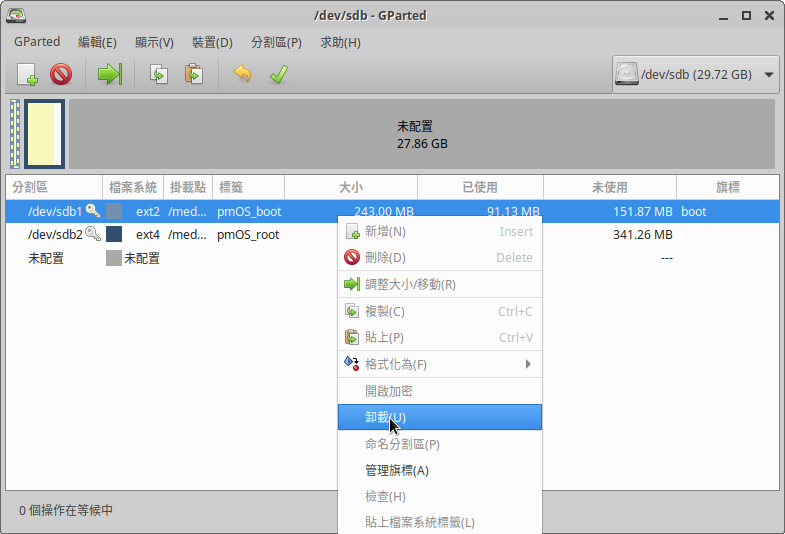This screenshot has height=534, width=785.
Task: Select the unallocated 27.86 GB block in the disk map
Action: [x=421, y=134]
